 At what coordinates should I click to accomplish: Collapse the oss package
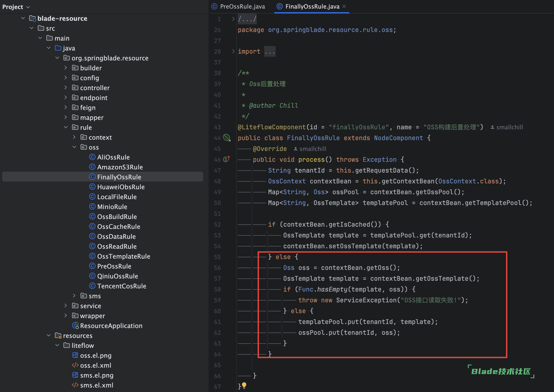coord(74,147)
